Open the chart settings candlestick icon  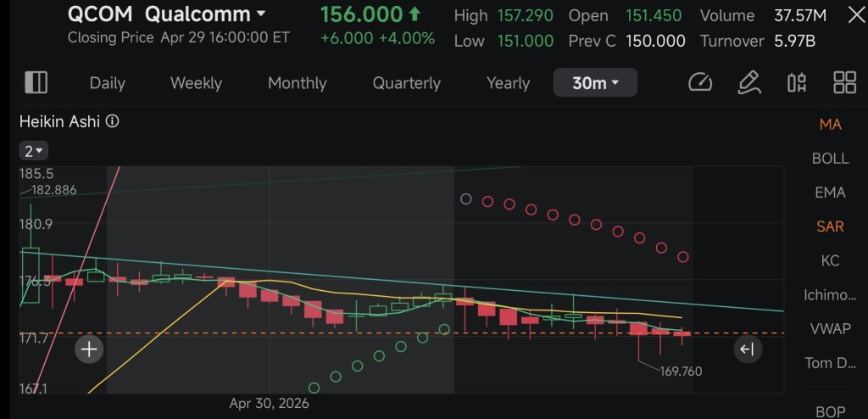[x=797, y=83]
